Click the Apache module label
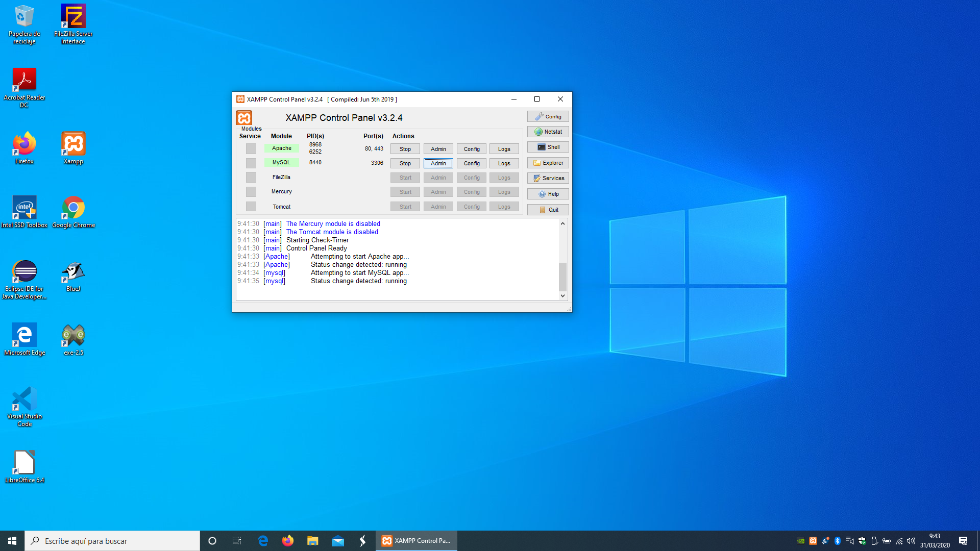Viewport: 980px width, 551px height. click(x=282, y=148)
